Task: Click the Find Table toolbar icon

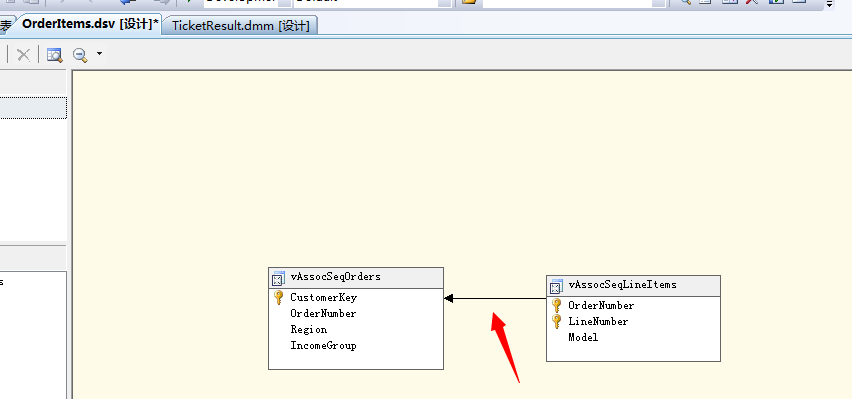Action: coord(55,55)
